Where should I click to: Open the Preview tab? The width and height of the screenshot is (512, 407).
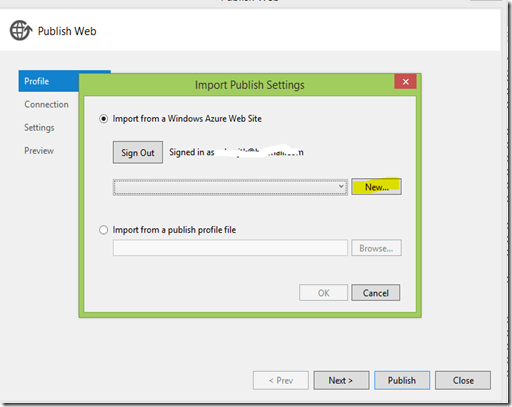39,151
